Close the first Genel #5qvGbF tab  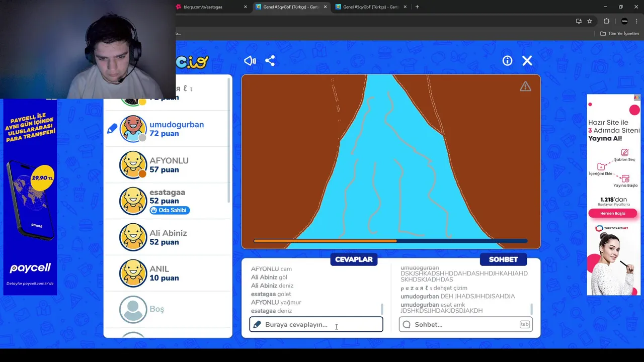point(325,7)
